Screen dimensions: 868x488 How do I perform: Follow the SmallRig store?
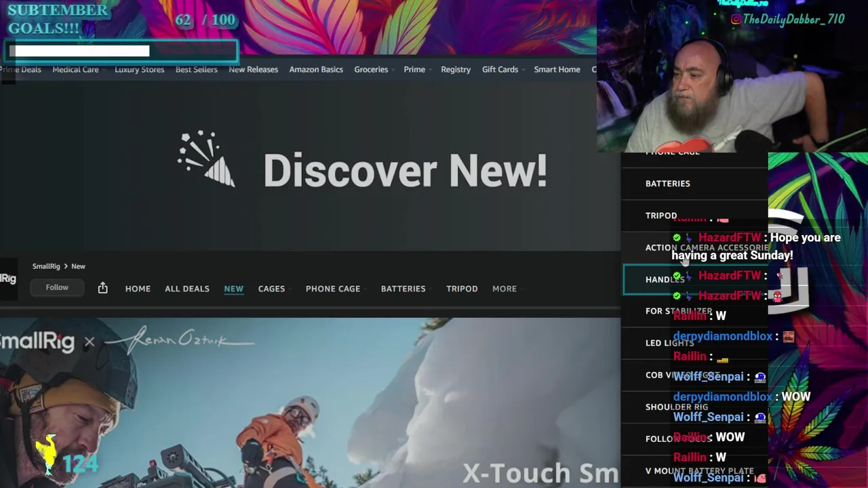[x=57, y=287]
